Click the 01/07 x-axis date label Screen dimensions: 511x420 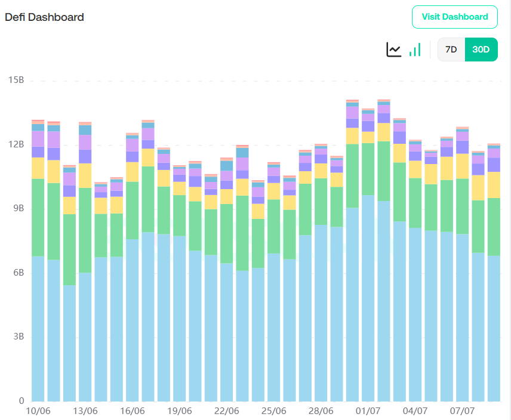(368, 411)
